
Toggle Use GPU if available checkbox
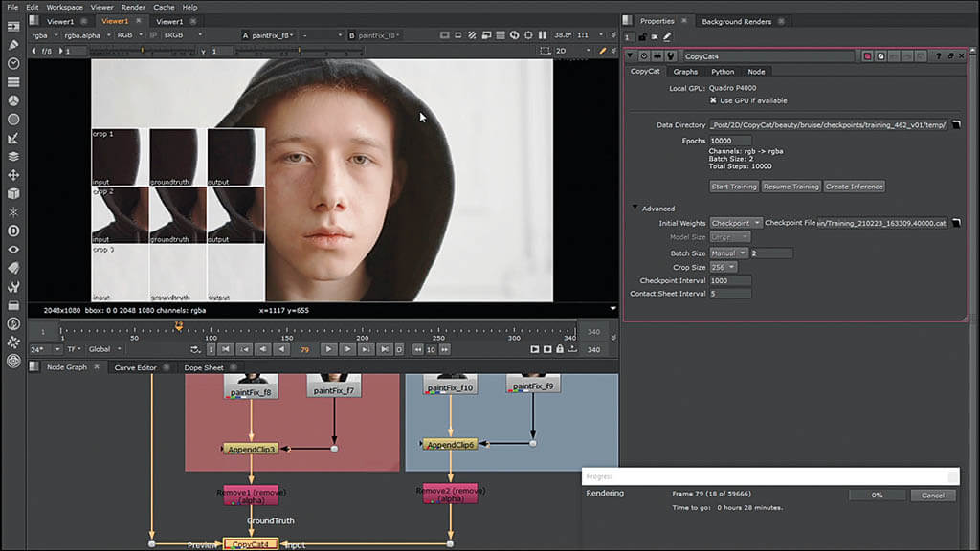pyautogui.click(x=714, y=100)
